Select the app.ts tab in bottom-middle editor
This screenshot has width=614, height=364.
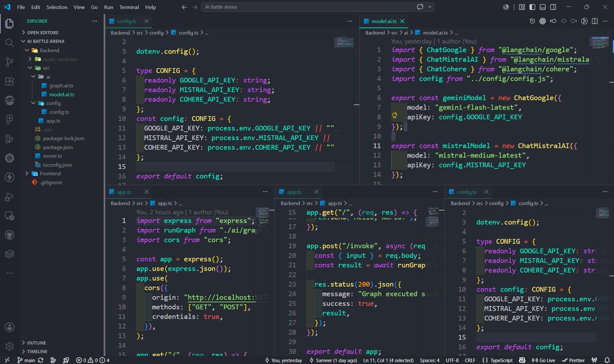[x=294, y=192]
